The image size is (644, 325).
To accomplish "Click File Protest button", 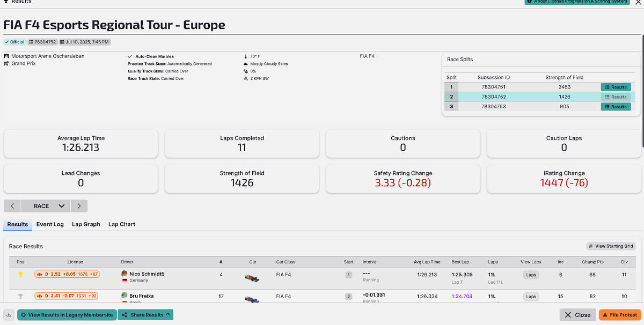I will (x=619, y=315).
